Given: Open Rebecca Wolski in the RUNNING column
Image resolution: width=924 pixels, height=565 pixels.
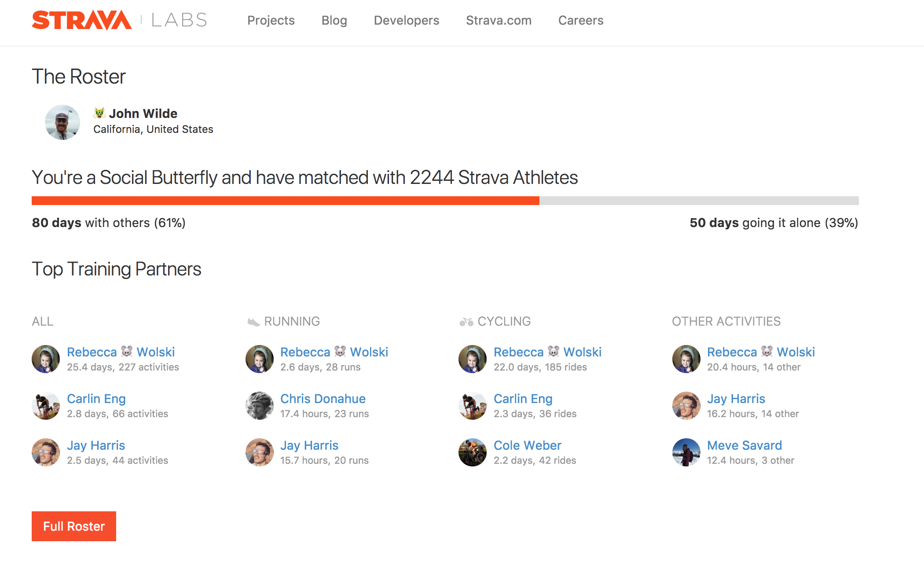Looking at the screenshot, I should [x=334, y=352].
